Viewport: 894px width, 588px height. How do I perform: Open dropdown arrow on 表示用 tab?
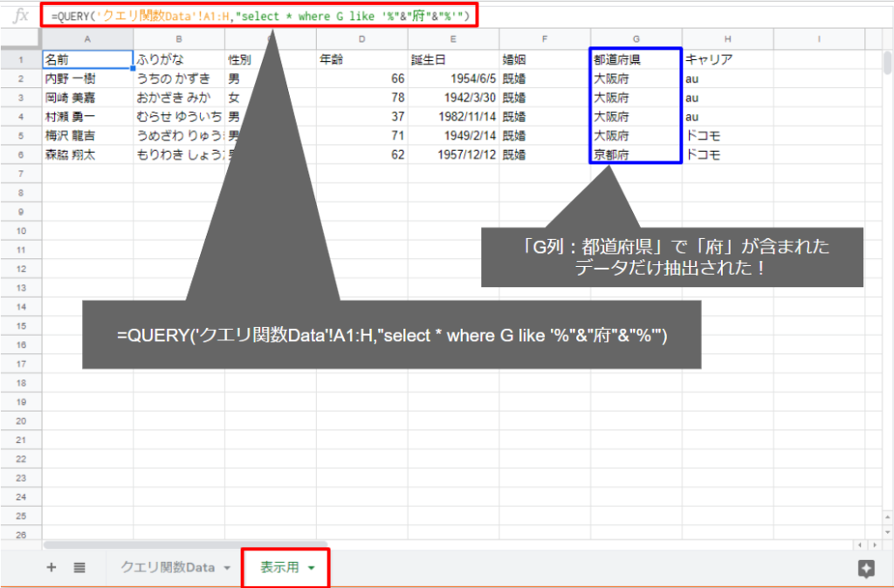tap(312, 568)
